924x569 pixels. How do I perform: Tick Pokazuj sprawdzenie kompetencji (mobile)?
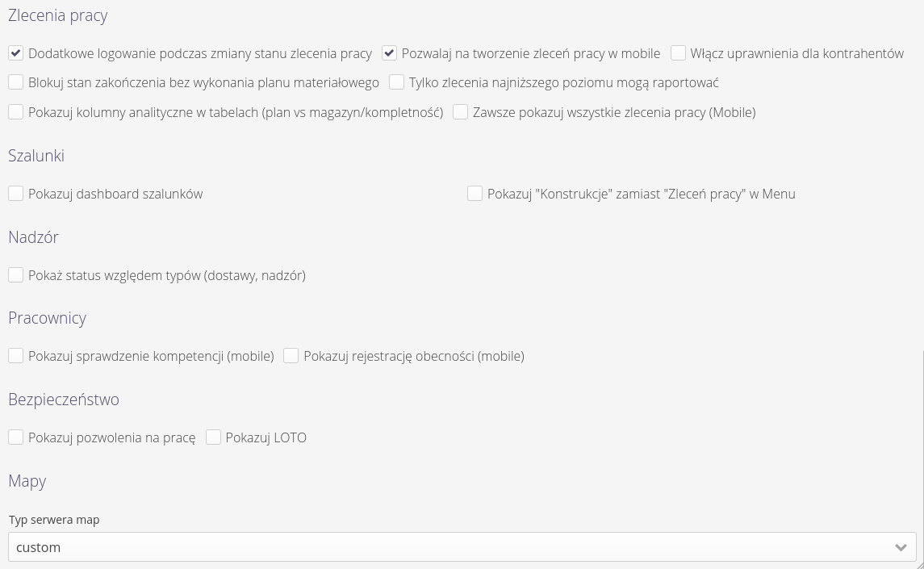point(16,356)
